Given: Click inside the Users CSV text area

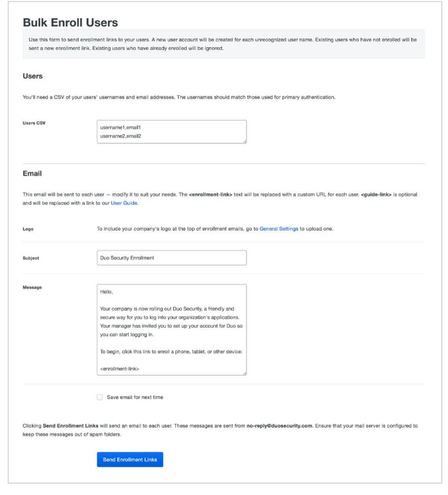Looking at the screenshot, I should pyautogui.click(x=171, y=132).
